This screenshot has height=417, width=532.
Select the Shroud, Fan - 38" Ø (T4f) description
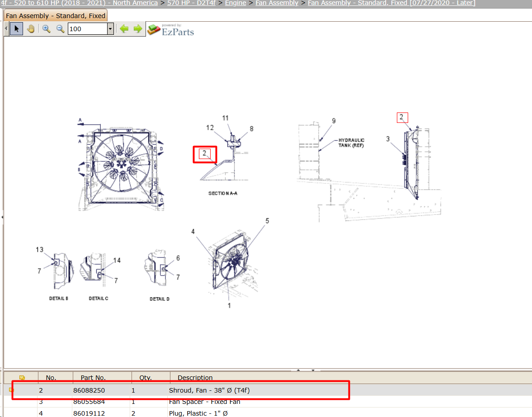209,390
